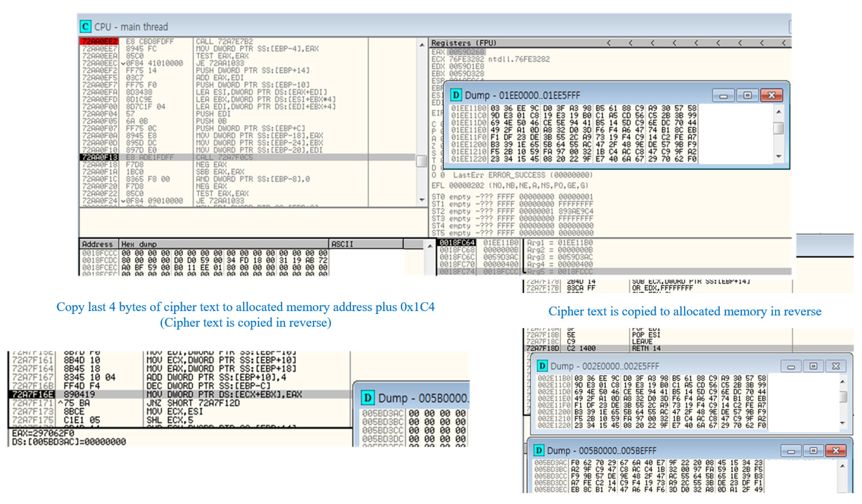Click the Hex dump column header
Viewport: 862px width, 504px height.
tap(138, 244)
